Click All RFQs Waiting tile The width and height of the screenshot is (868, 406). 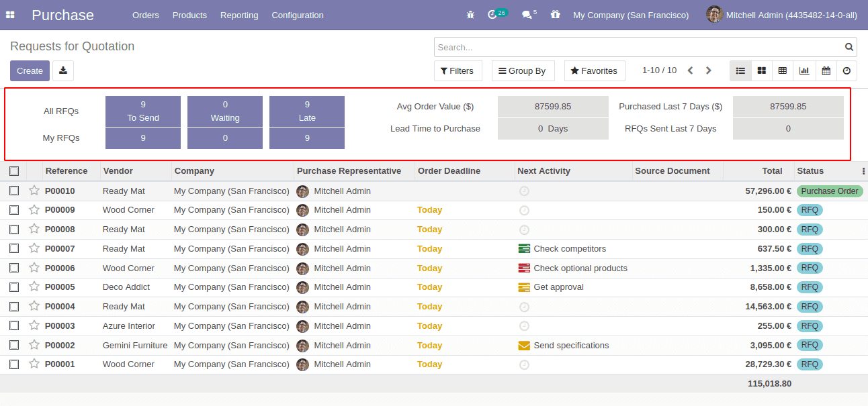pos(225,111)
